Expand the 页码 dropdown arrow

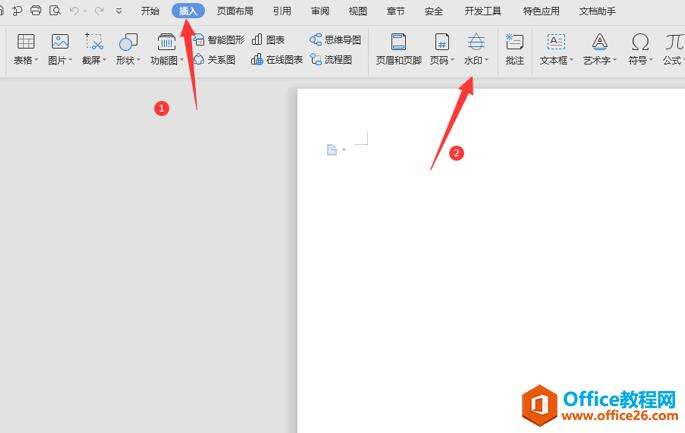453,60
